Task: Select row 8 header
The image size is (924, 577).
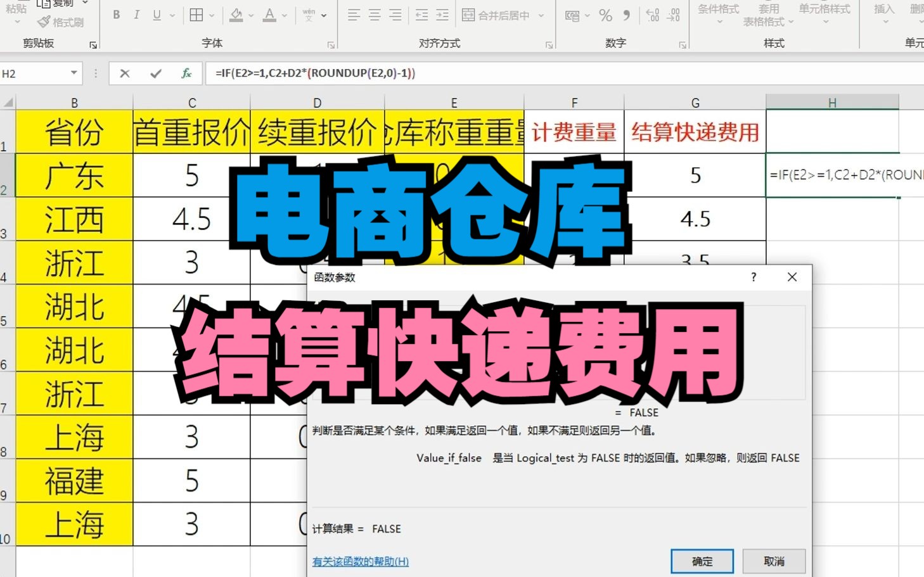Action: click(x=8, y=437)
